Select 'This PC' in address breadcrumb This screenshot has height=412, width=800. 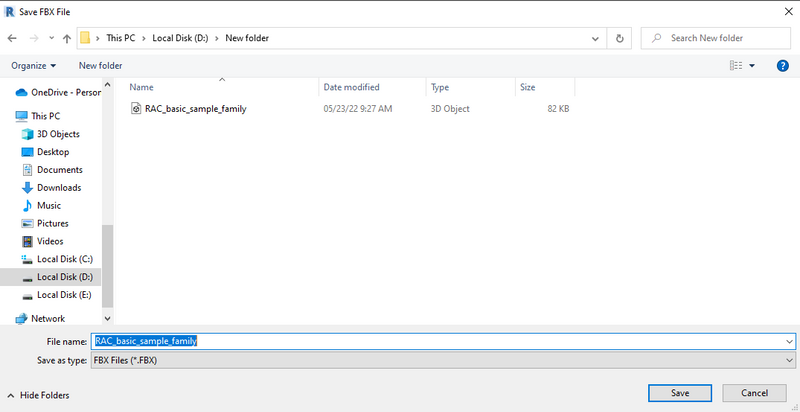[x=120, y=38]
